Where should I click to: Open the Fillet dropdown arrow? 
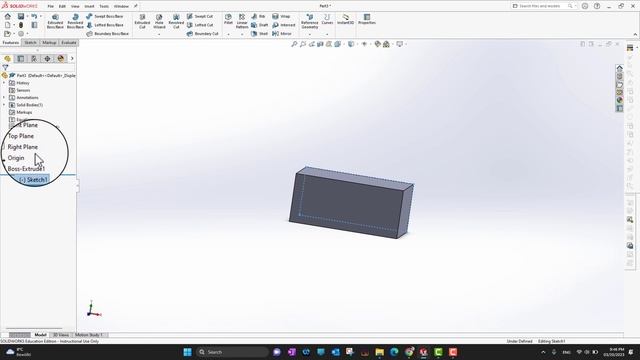pyautogui.click(x=228, y=34)
